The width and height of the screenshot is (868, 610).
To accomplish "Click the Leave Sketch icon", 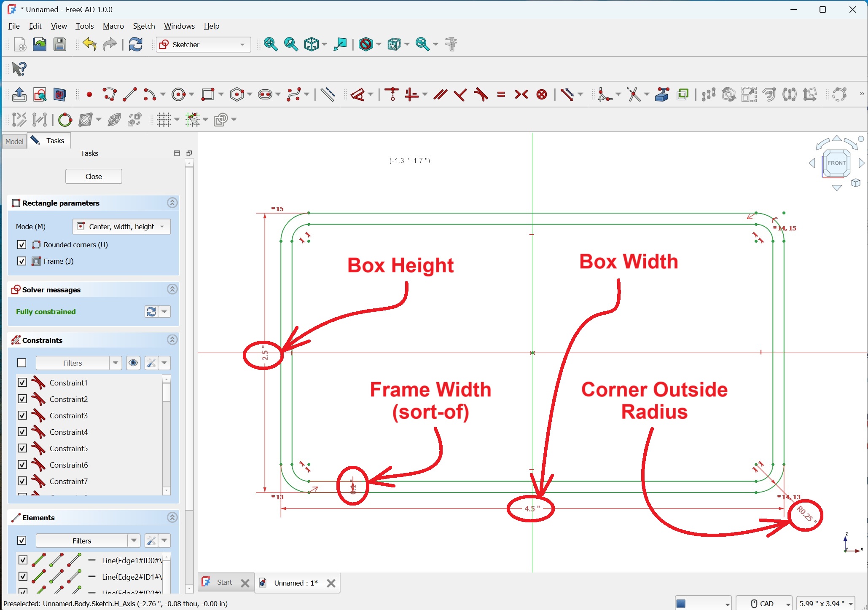I will [x=19, y=94].
